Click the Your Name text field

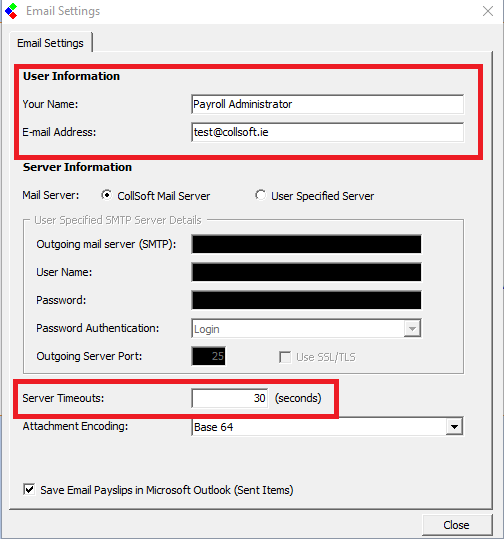tap(328, 104)
